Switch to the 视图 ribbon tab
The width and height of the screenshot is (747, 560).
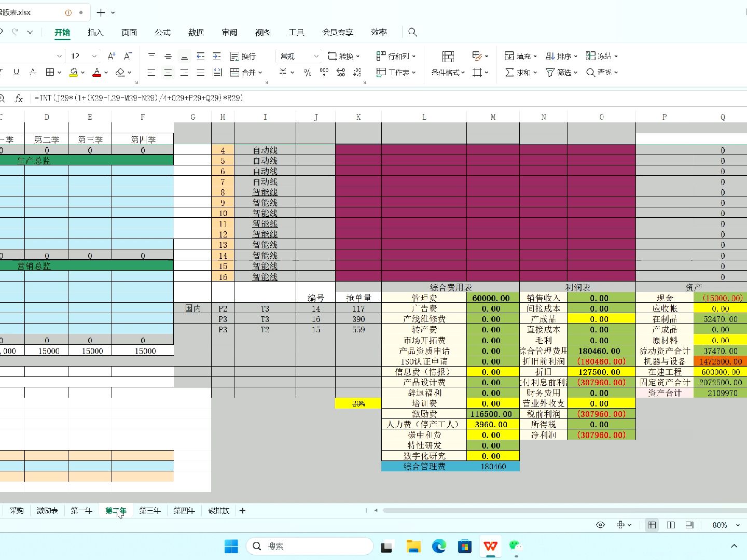(x=263, y=32)
